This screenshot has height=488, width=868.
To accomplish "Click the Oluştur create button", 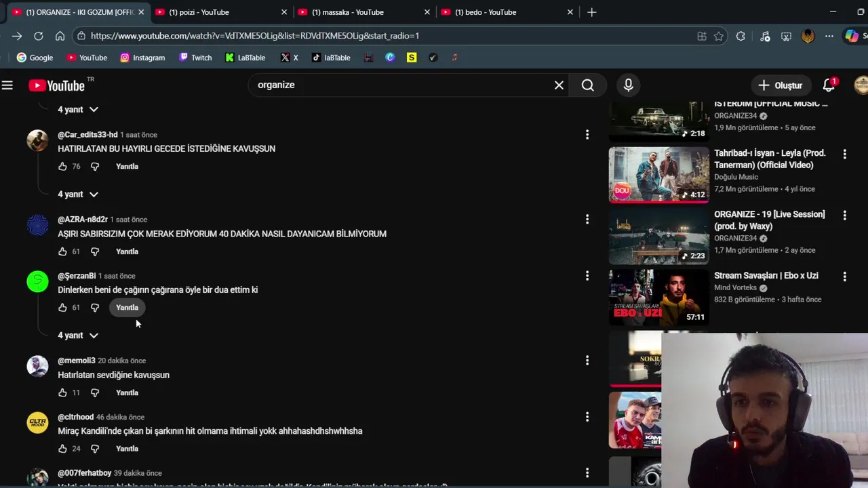I will 781,85.
